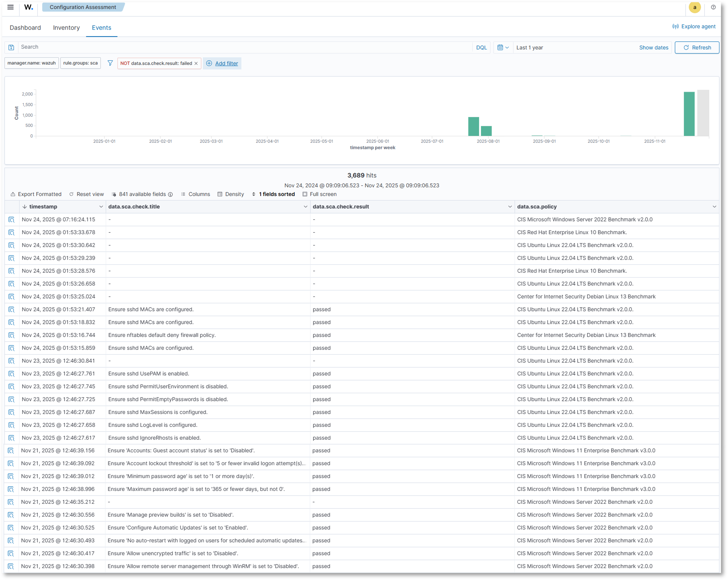Open the main navigation hamburger menu
This screenshot has width=728, height=580.
point(10,7)
